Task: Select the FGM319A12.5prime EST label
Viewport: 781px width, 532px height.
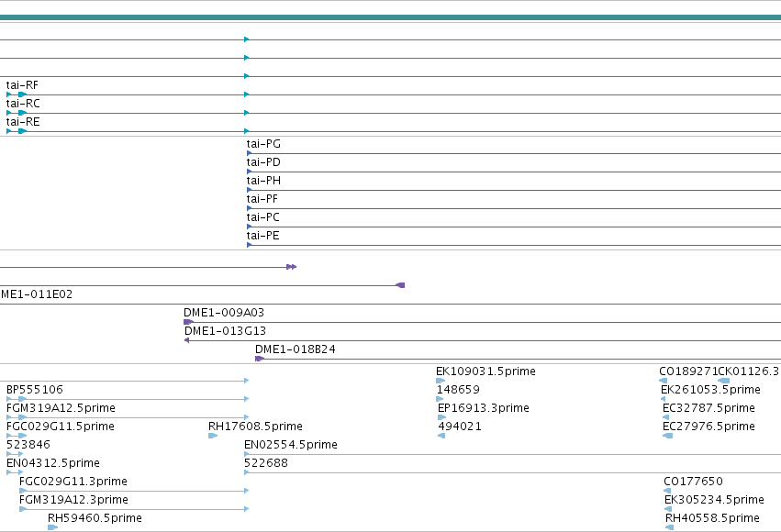Action: (61, 408)
